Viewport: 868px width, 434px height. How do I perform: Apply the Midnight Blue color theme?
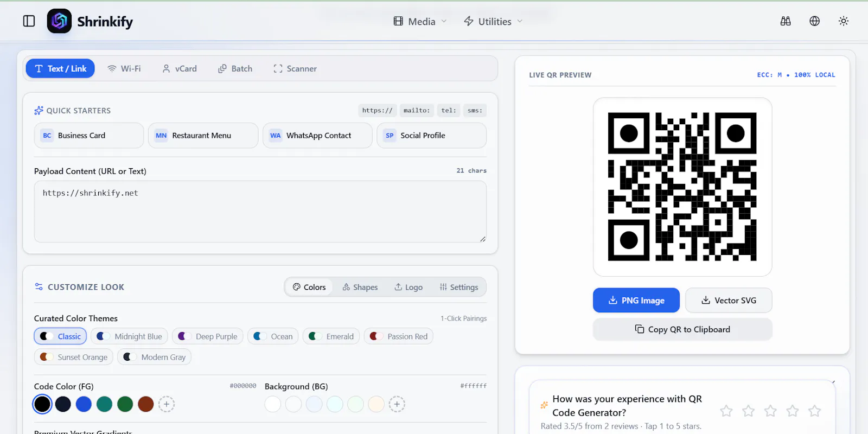(129, 336)
